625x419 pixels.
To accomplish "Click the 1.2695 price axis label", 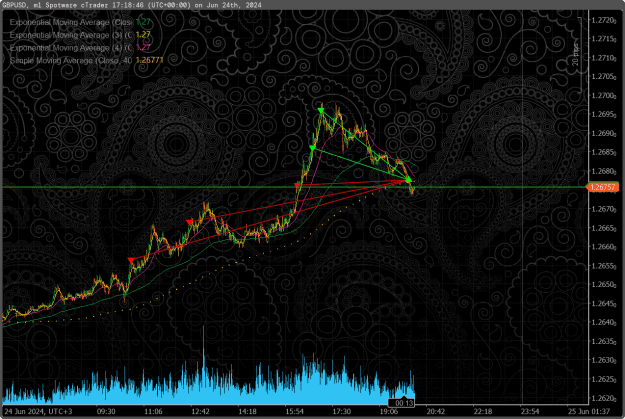I will [603, 114].
